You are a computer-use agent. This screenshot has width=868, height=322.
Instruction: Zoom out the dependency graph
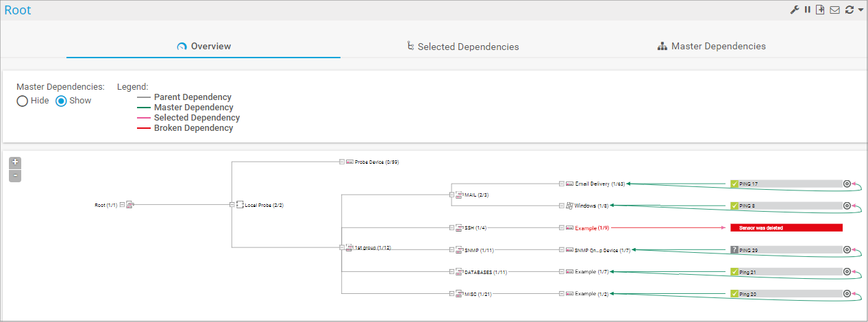click(x=15, y=176)
